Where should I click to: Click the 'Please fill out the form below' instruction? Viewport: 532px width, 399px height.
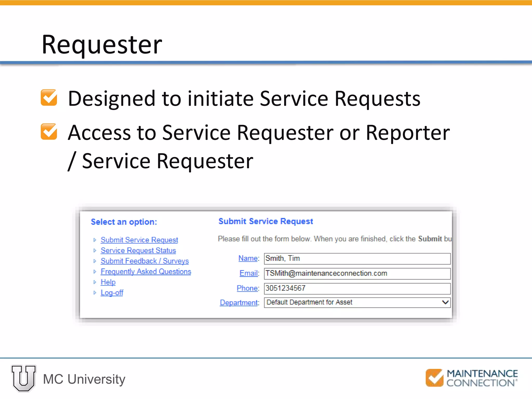[x=335, y=239]
